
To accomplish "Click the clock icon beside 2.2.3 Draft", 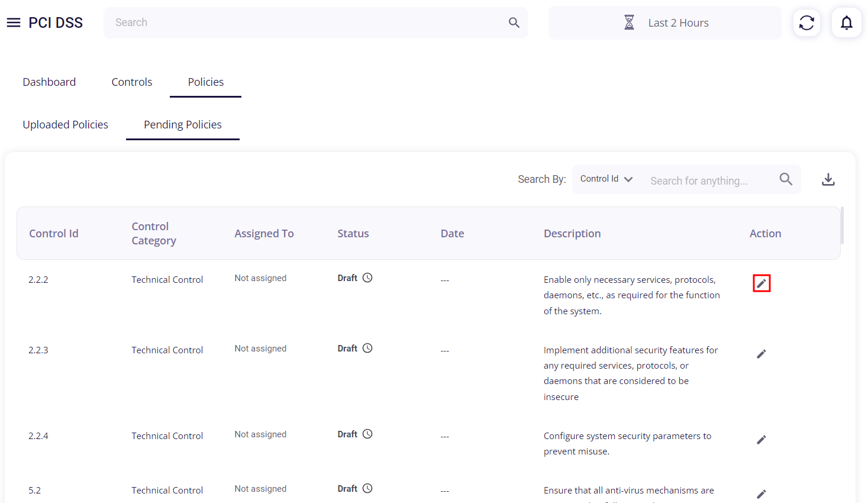I will (367, 348).
